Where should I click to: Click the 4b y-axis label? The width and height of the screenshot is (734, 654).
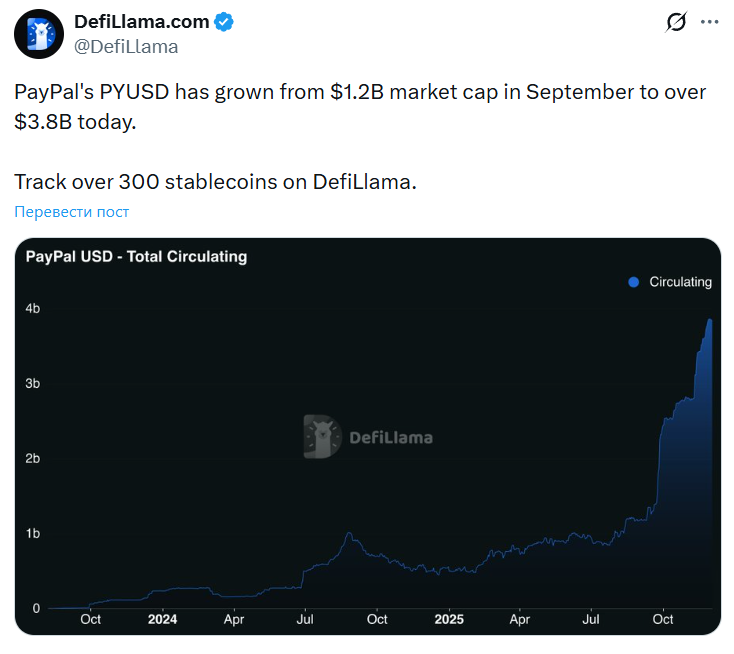(33, 309)
